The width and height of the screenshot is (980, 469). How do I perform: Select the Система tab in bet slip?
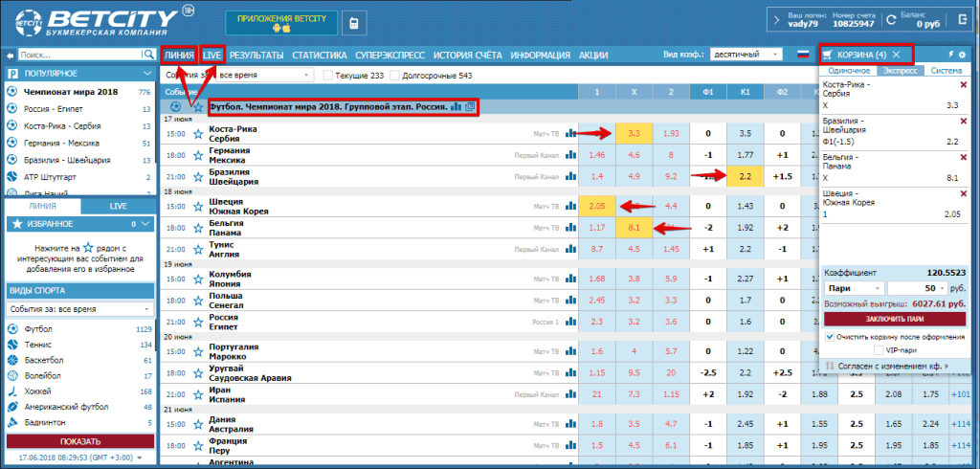coord(947,70)
